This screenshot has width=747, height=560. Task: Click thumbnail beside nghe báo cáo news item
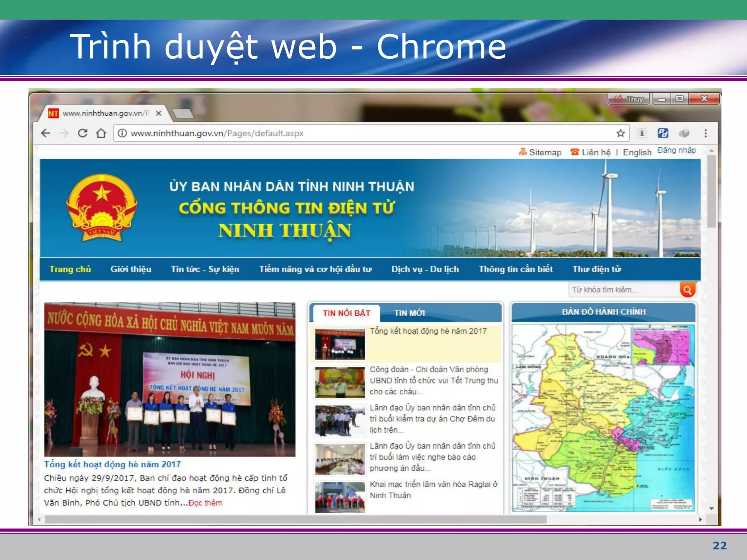click(340, 459)
